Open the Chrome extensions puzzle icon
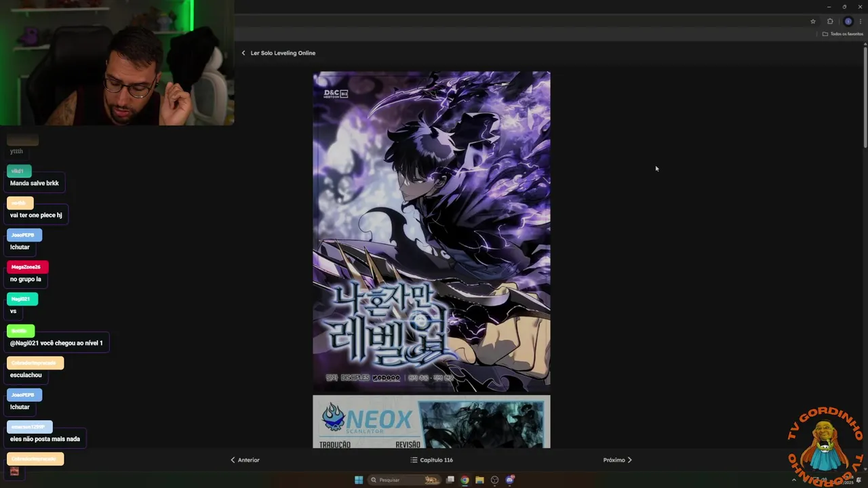Viewport: 868px width, 488px height. pyautogui.click(x=830, y=21)
